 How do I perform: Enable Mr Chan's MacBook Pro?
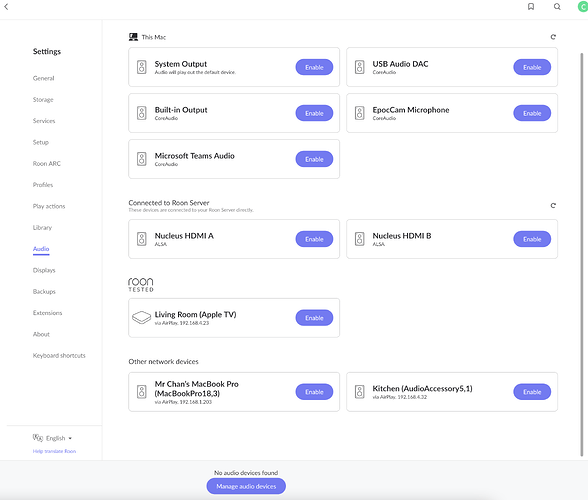[x=314, y=392]
